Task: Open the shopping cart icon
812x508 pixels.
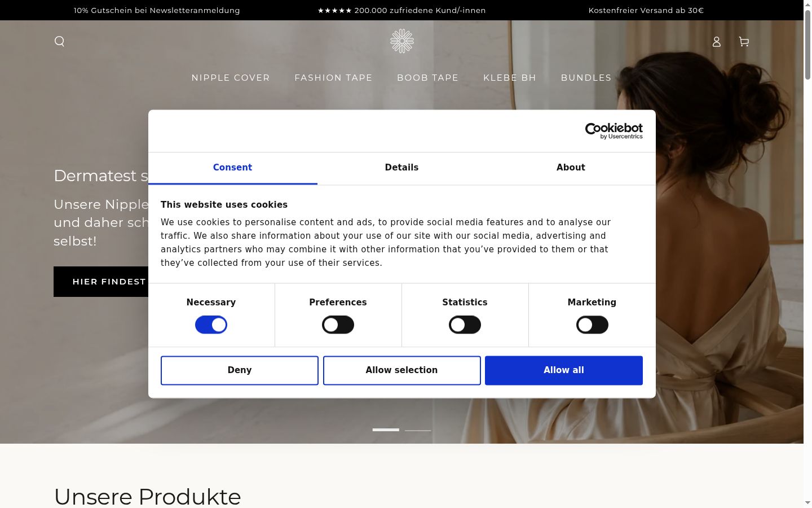Action: tap(744, 41)
